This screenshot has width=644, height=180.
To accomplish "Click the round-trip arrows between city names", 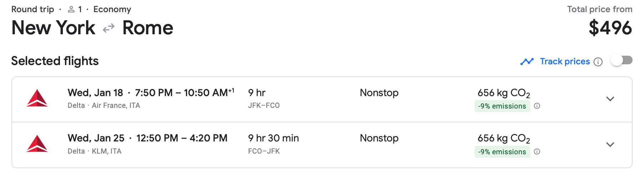I will coord(109,28).
